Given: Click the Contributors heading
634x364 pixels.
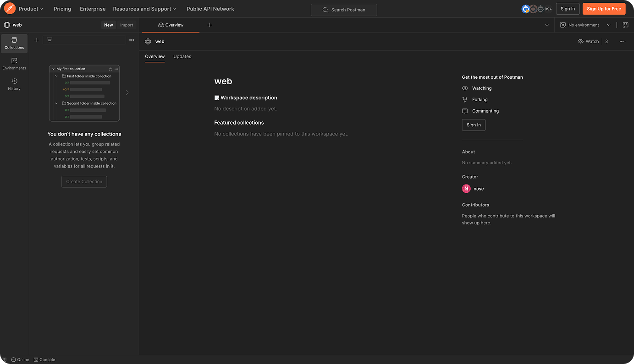Looking at the screenshot, I should tap(475, 205).
